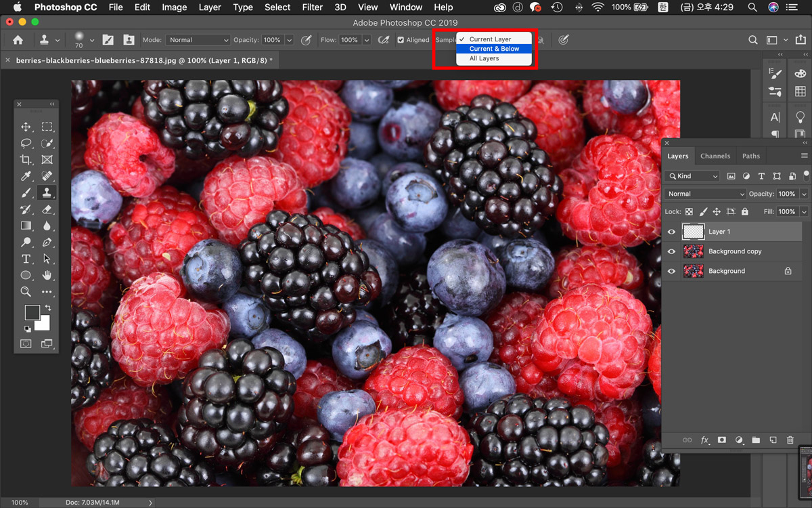
Task: Open the clone stamp Mode dropdown
Action: pyautogui.click(x=198, y=40)
